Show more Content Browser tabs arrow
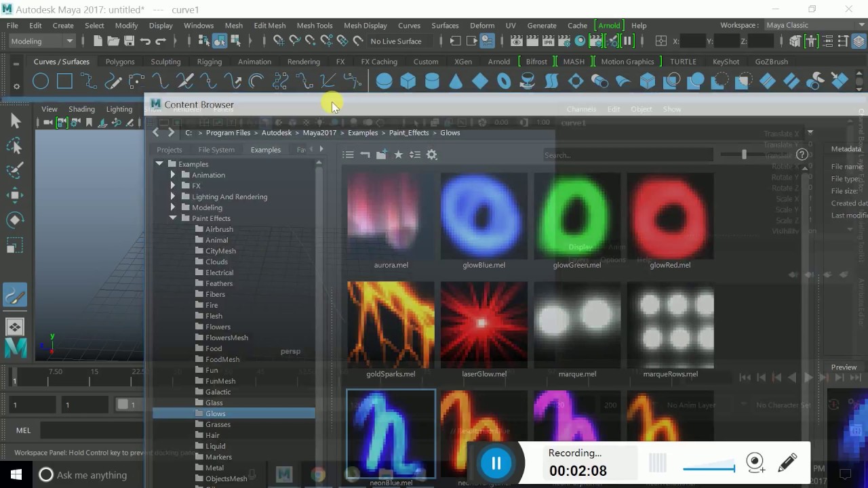 [321, 149]
